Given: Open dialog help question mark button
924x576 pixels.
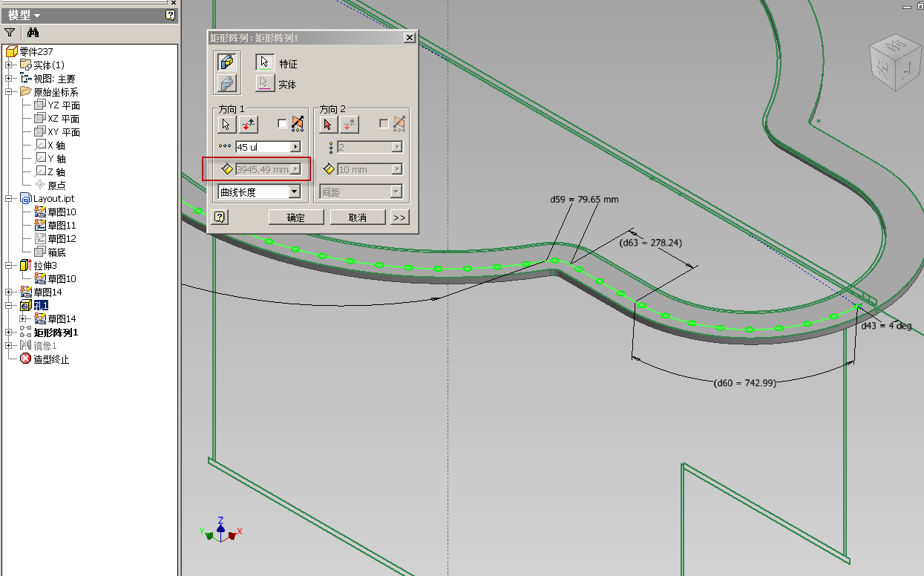Looking at the screenshot, I should [x=220, y=217].
